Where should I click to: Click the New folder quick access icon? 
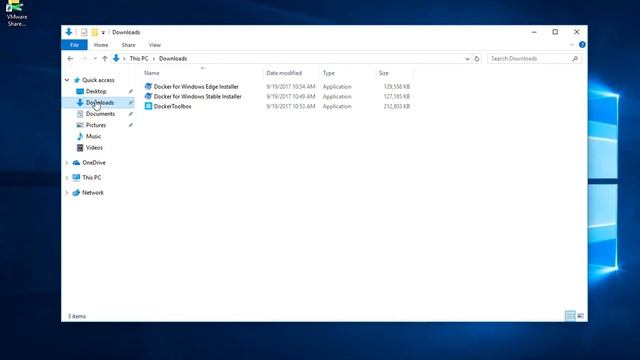coord(94,32)
